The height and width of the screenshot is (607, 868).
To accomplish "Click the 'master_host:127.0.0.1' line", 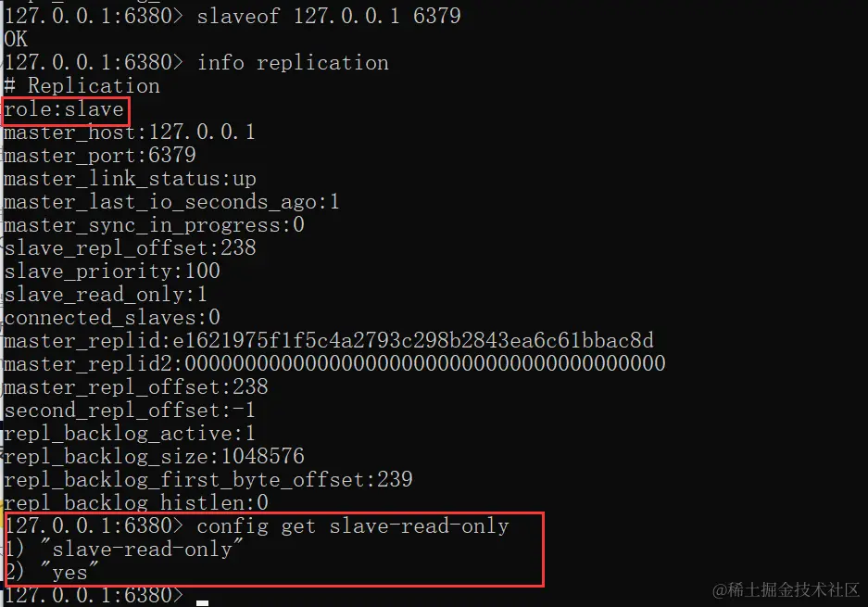I will 130,133.
